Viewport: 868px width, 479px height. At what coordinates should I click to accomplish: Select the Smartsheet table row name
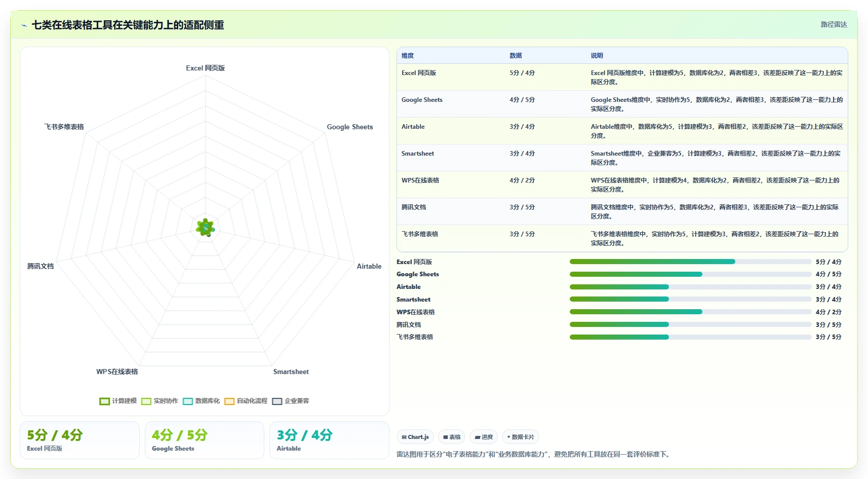pyautogui.click(x=418, y=154)
